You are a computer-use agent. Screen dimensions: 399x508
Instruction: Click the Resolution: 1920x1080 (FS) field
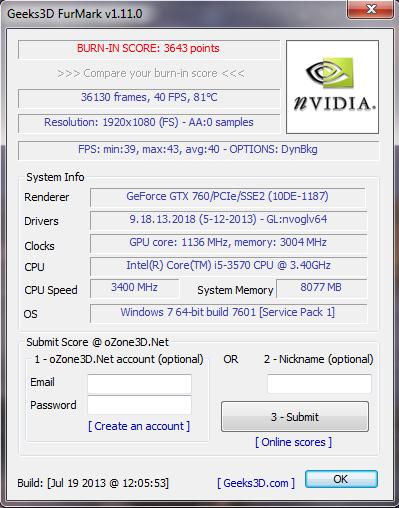(x=149, y=123)
